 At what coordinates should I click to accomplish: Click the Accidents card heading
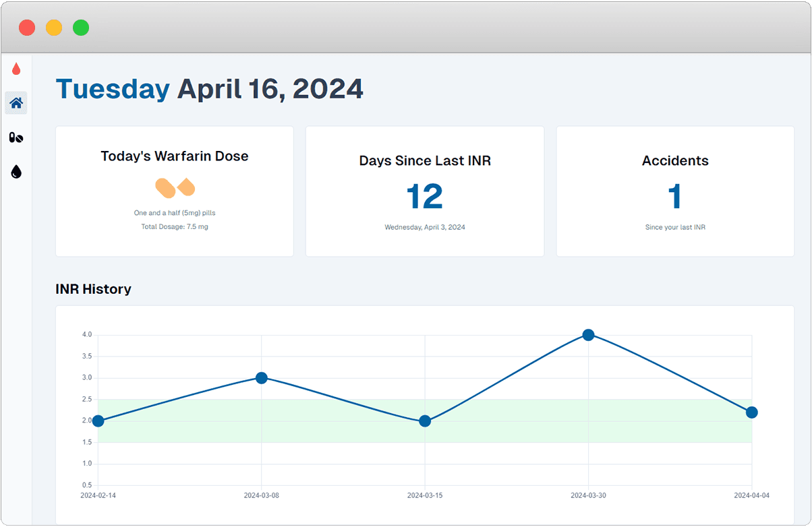675,161
